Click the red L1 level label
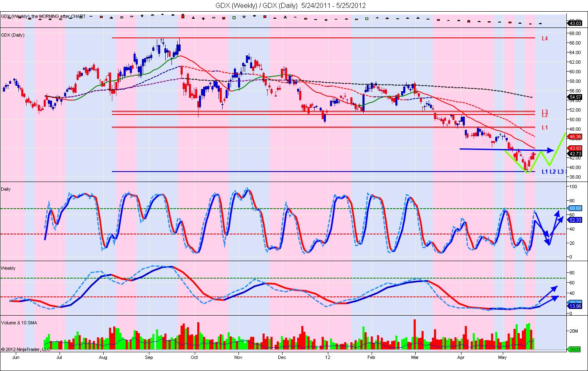The width and height of the screenshot is (588, 371). click(545, 127)
